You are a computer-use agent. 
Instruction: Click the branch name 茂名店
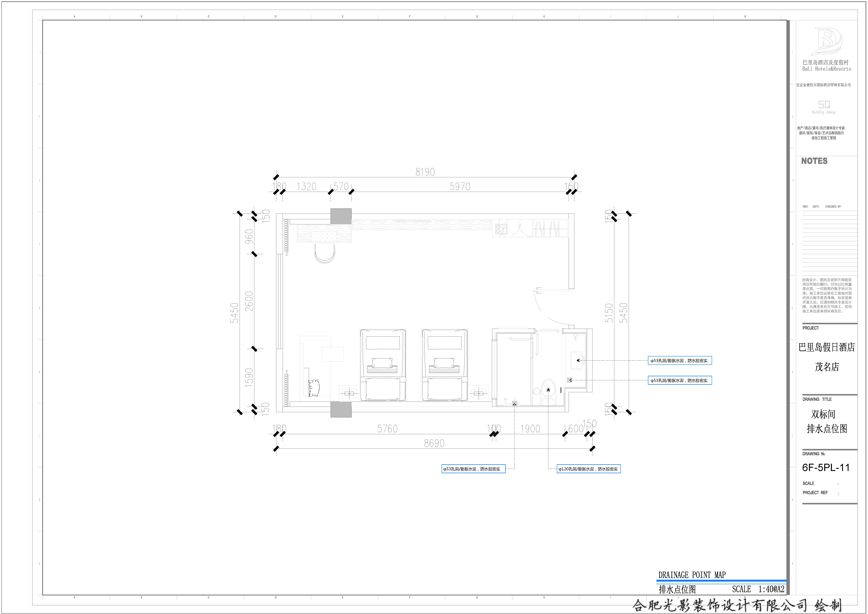point(827,367)
